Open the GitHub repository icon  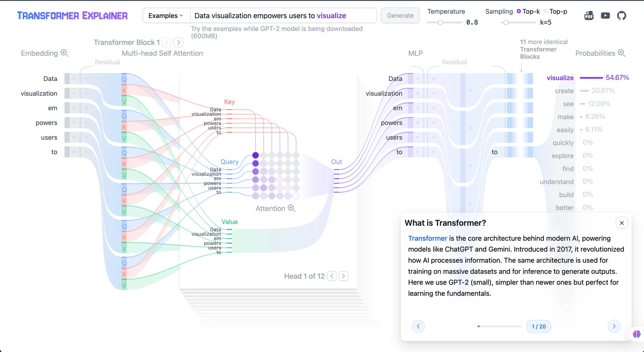pyautogui.click(x=622, y=16)
